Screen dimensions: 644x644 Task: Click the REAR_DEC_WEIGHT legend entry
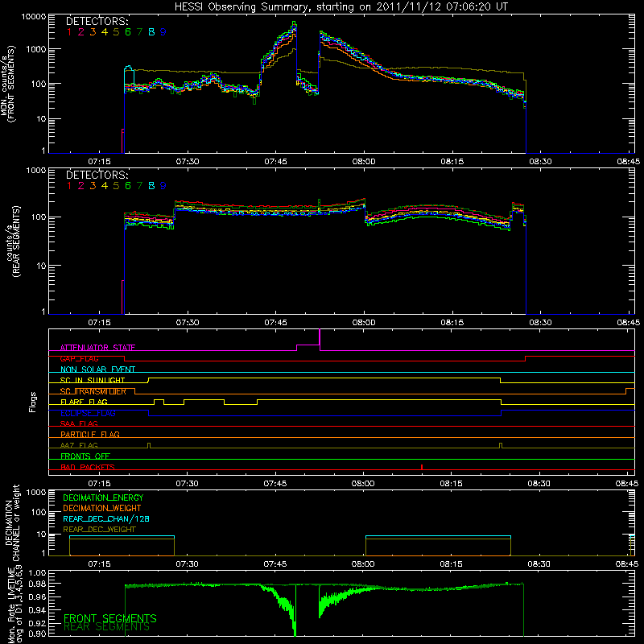[99, 530]
